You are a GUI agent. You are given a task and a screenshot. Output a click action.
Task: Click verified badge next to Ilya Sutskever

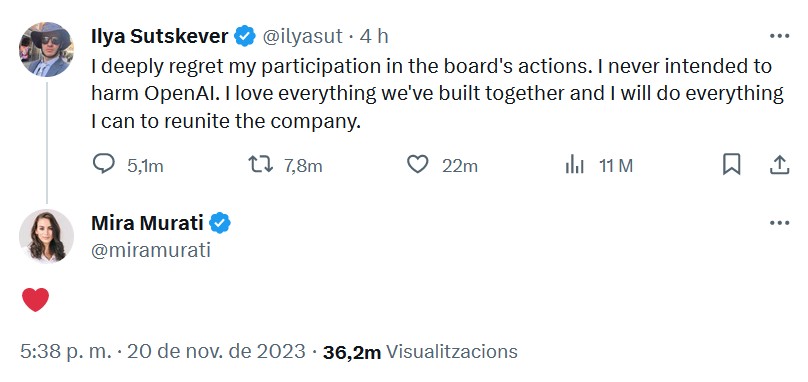click(245, 37)
